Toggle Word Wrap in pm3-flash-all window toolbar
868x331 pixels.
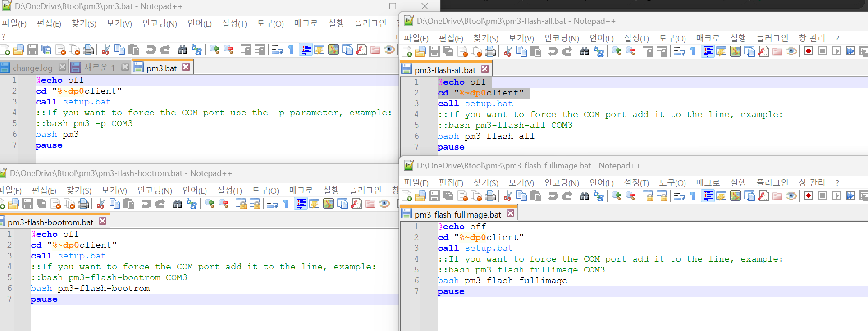point(679,51)
